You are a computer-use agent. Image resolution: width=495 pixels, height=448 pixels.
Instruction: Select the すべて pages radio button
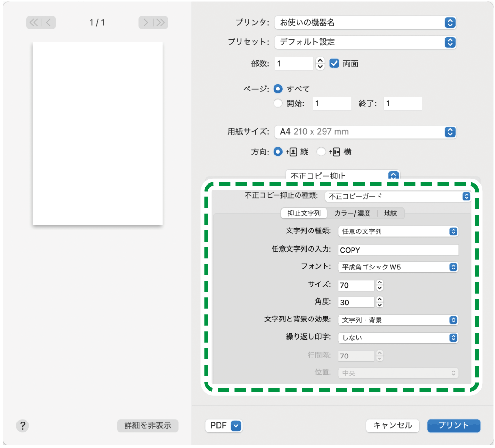278,89
